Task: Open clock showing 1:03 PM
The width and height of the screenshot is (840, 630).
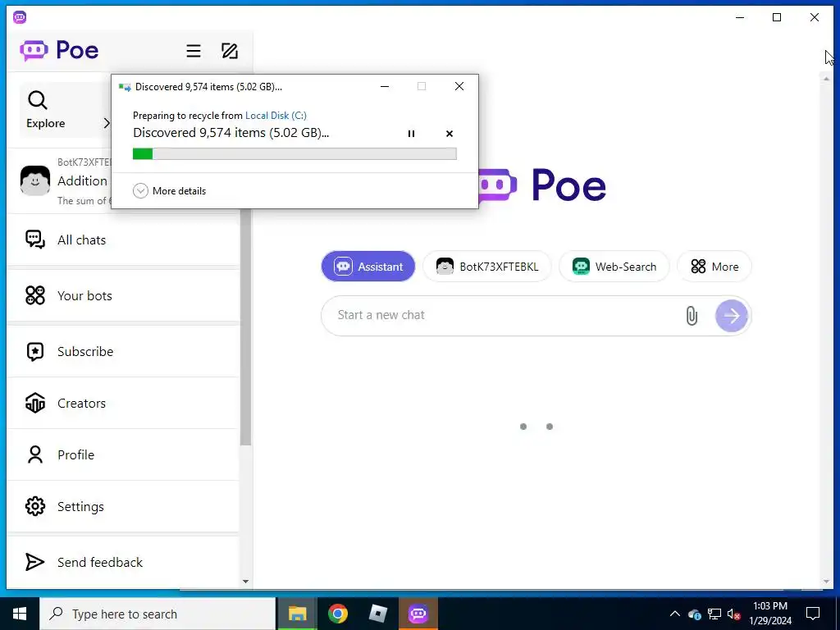Action: tap(770, 614)
